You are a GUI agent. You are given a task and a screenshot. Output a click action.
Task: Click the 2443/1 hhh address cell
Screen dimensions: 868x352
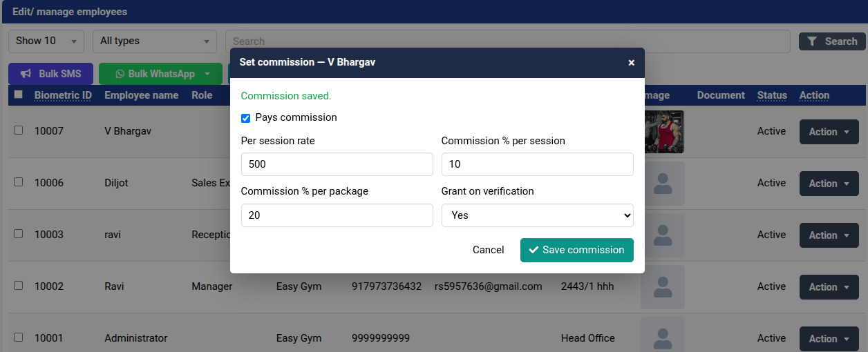[587, 286]
